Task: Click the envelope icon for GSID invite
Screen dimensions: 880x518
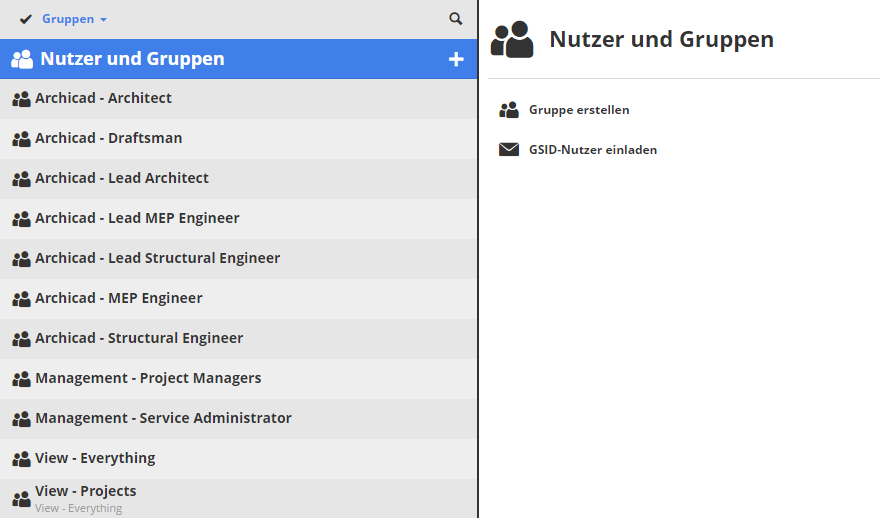Action: tap(509, 150)
